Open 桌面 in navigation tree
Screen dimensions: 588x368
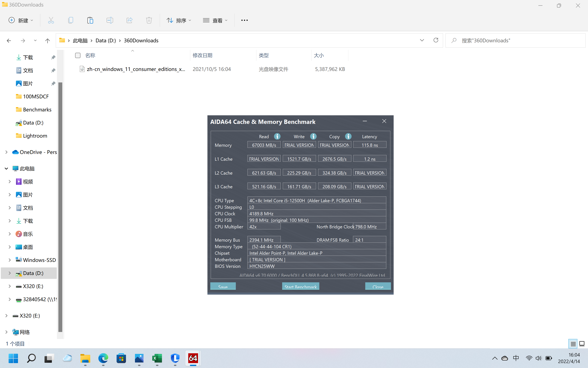pos(24,247)
